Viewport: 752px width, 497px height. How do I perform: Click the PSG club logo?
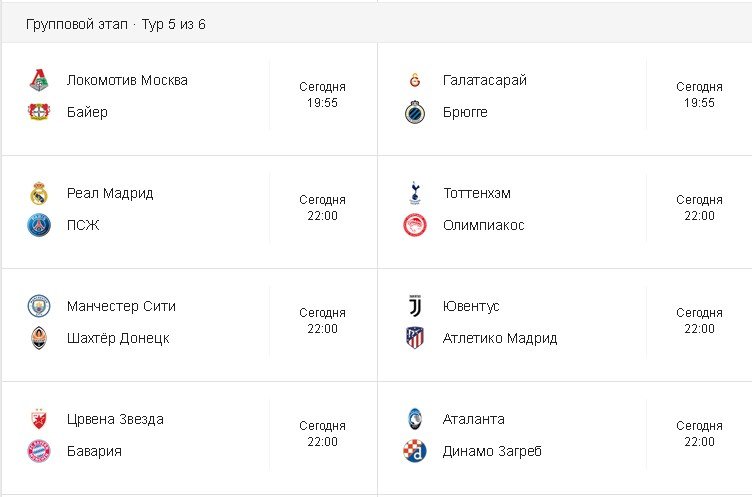pyautogui.click(x=39, y=225)
